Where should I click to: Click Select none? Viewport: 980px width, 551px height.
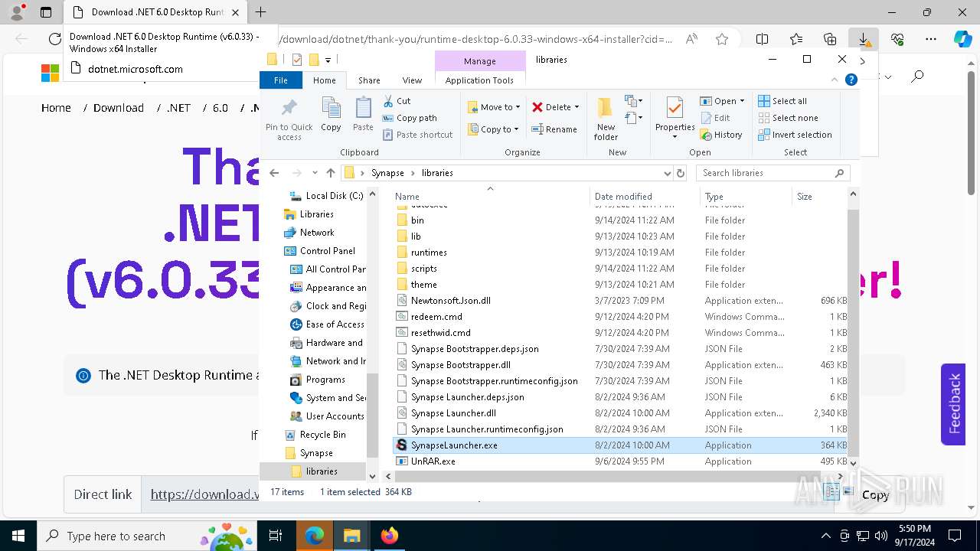pyautogui.click(x=788, y=118)
